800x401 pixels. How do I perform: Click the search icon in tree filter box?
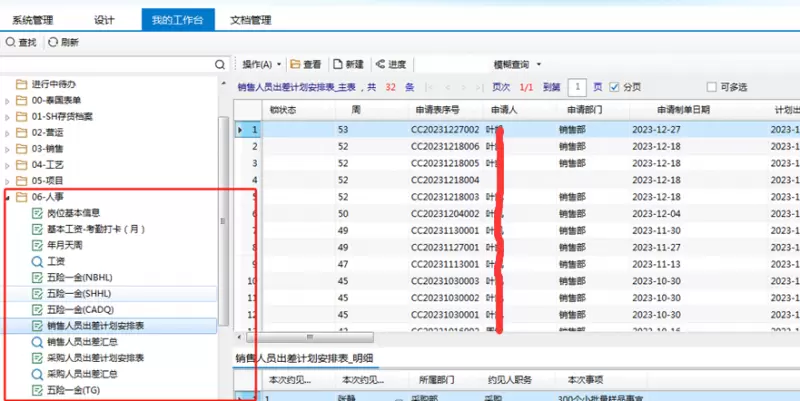[x=221, y=64]
